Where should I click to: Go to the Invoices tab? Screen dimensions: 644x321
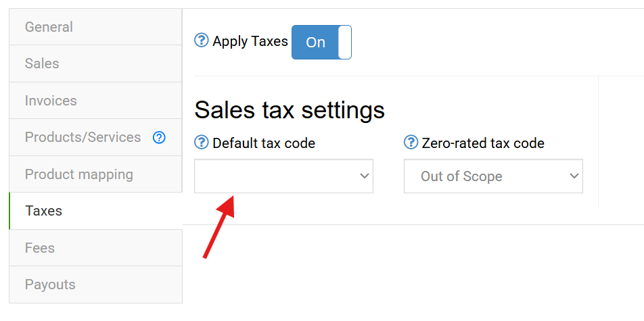tap(51, 101)
